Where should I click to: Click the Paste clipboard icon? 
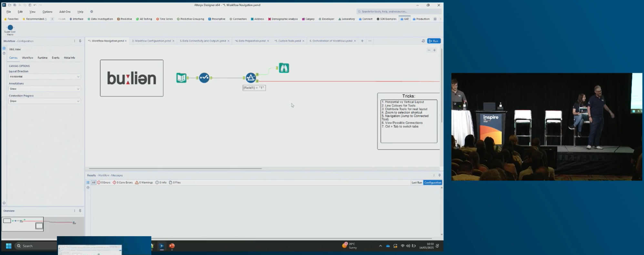pos(30,5)
